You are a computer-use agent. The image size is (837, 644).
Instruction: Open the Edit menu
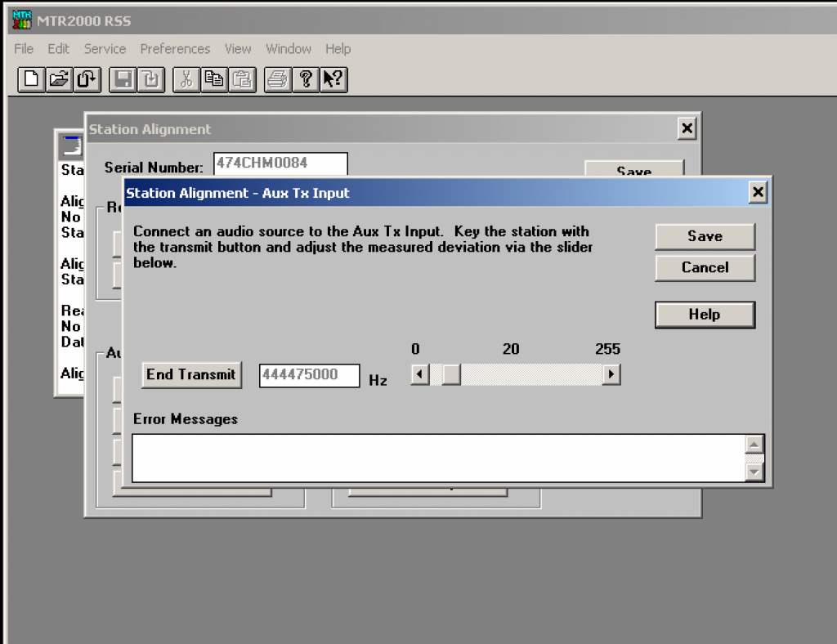[x=58, y=48]
